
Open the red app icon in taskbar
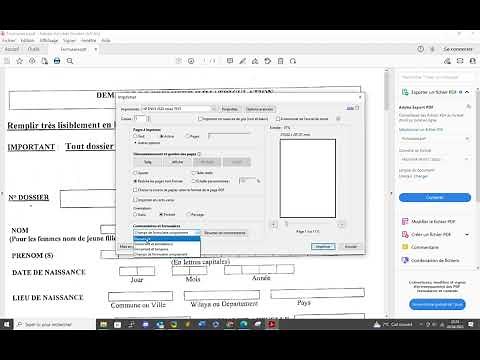click(272, 324)
